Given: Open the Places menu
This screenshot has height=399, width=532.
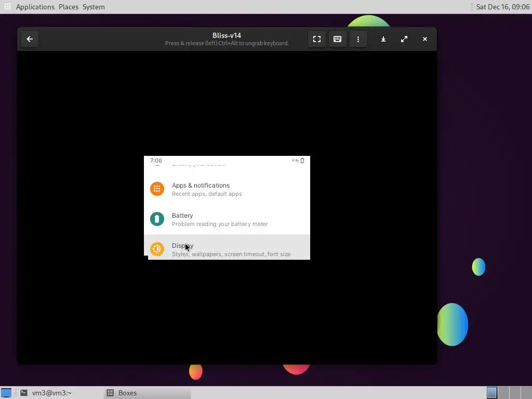Looking at the screenshot, I should click(x=69, y=7).
